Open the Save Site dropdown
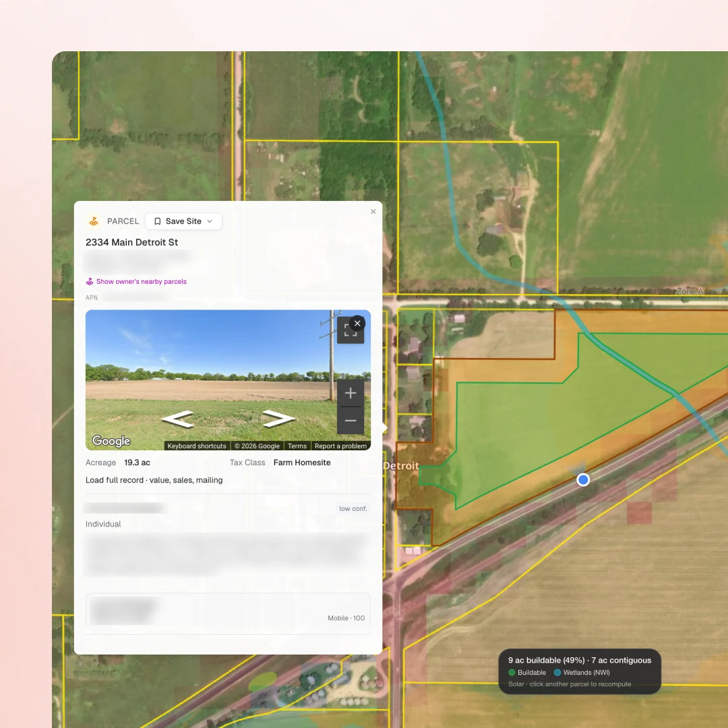 point(183,222)
